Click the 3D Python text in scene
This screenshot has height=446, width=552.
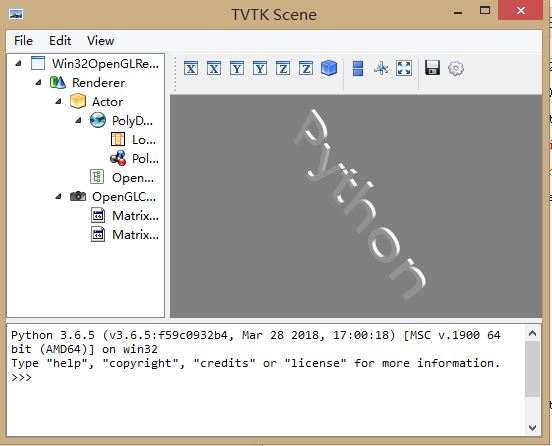pos(360,204)
